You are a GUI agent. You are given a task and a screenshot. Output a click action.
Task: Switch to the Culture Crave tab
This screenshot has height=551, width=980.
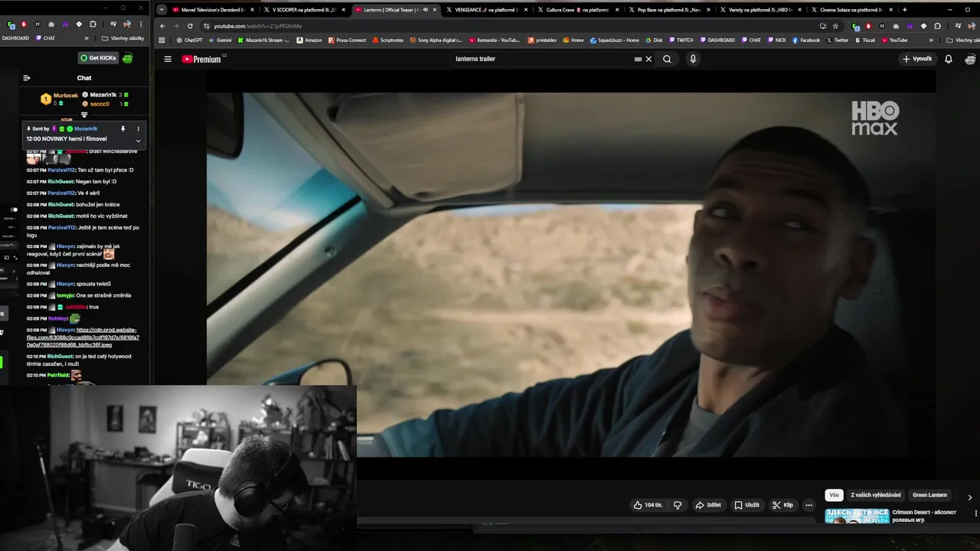coord(577,10)
